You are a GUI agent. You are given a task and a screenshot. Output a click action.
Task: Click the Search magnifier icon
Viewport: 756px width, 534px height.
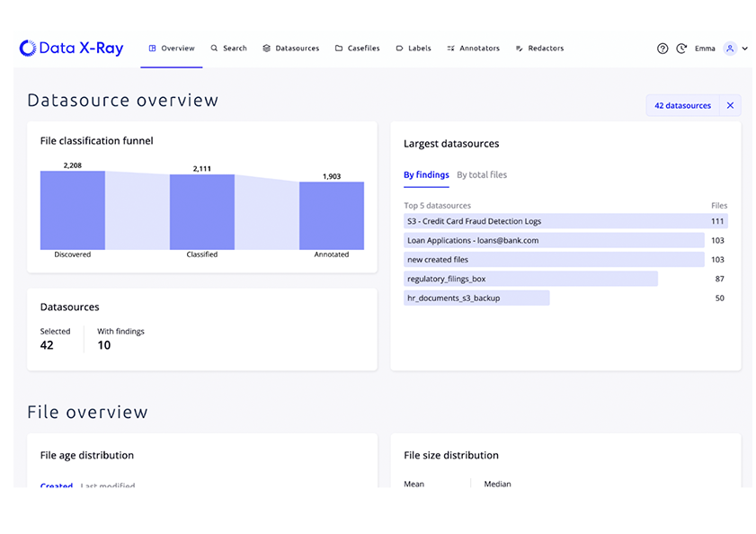tap(214, 49)
